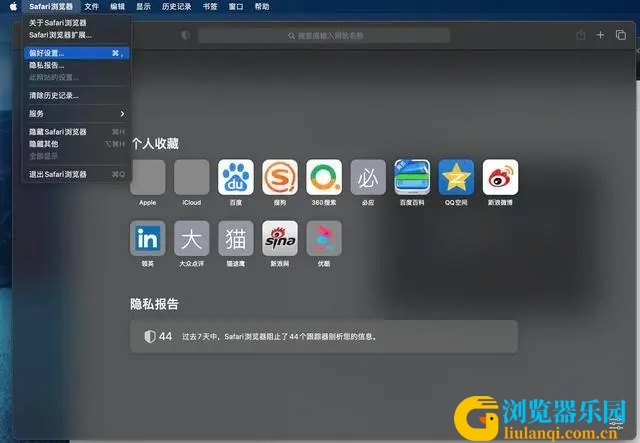Viewport: 640px width, 443px height.
Task: Open the 360搜索 favorite
Action: point(324,177)
